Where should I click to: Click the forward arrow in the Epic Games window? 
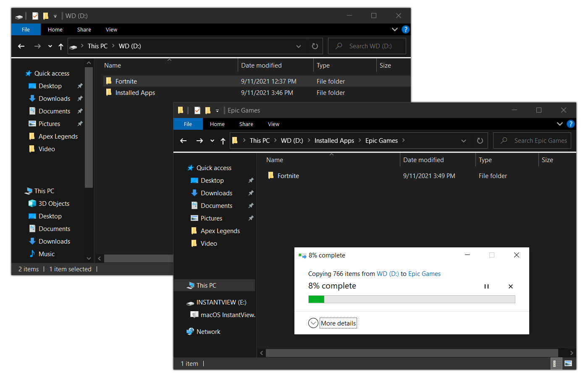coord(199,140)
